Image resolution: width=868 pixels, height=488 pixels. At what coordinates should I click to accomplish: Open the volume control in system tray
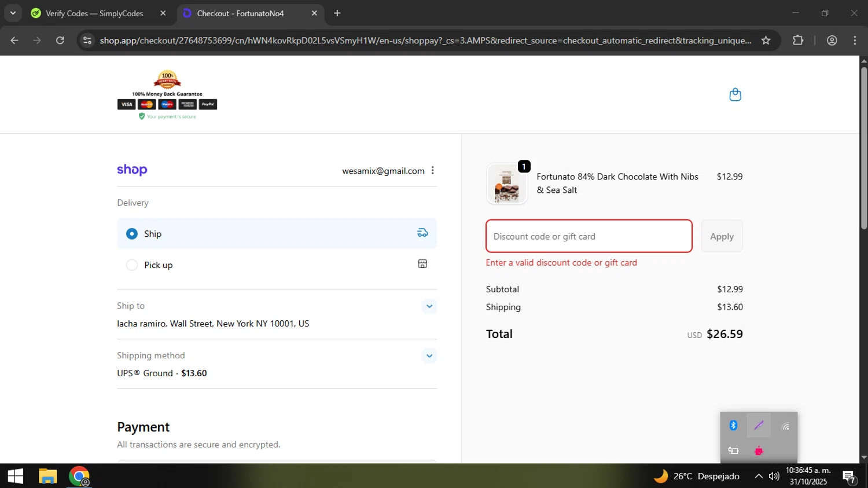[774, 476]
